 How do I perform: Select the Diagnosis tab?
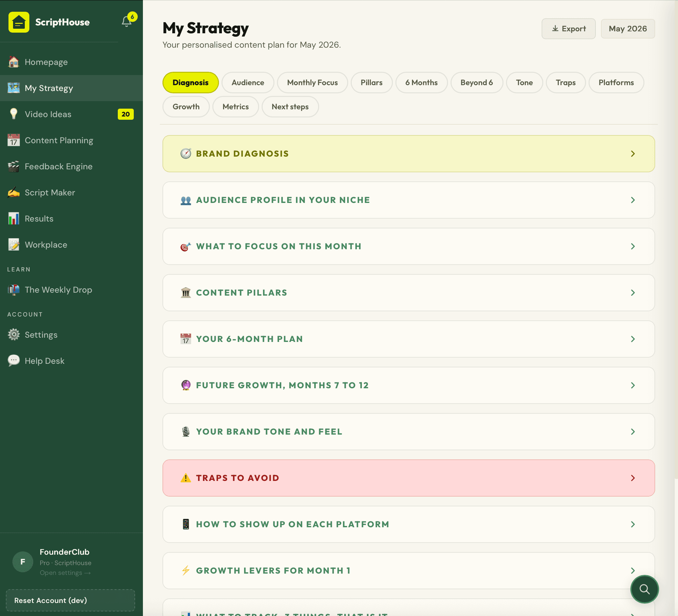tap(190, 82)
